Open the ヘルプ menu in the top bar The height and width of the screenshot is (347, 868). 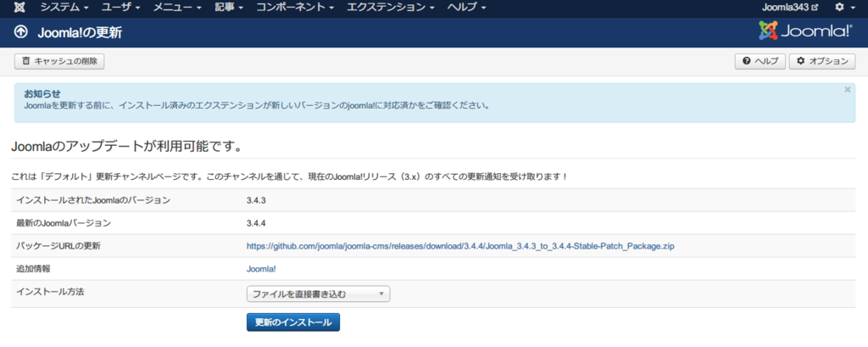coord(467,8)
